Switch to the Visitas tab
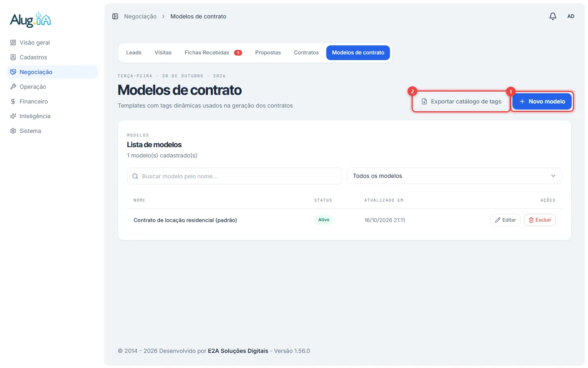The width and height of the screenshot is (588, 368). (163, 53)
